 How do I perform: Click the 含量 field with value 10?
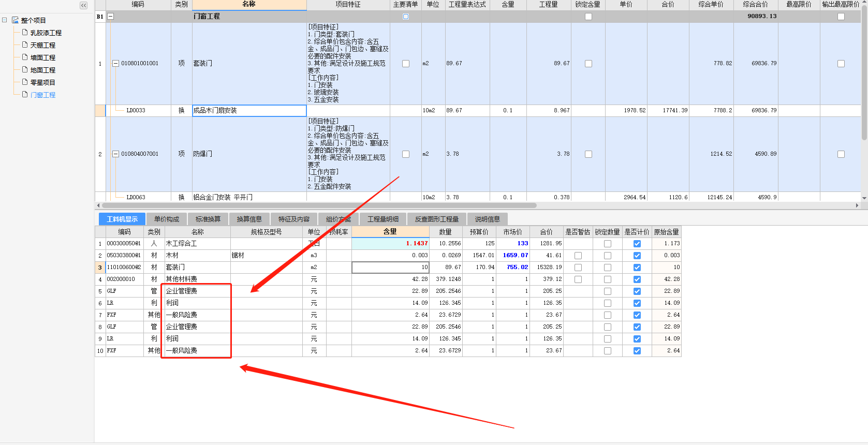tap(390, 268)
